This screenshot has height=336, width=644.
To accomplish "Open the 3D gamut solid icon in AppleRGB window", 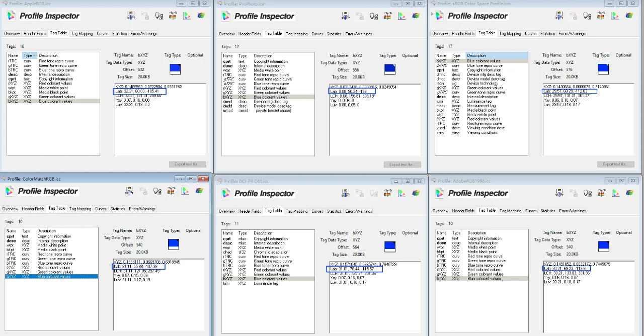I will [x=201, y=16].
